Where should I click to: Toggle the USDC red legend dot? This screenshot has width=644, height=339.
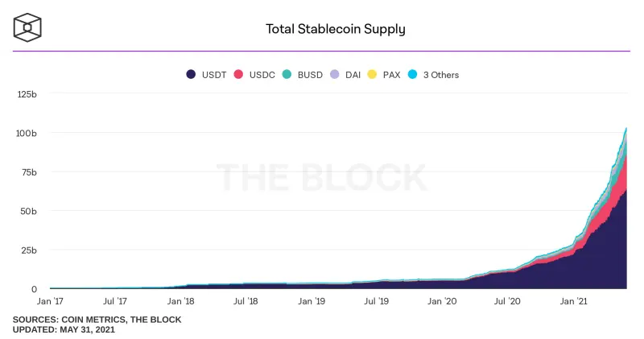(238, 74)
